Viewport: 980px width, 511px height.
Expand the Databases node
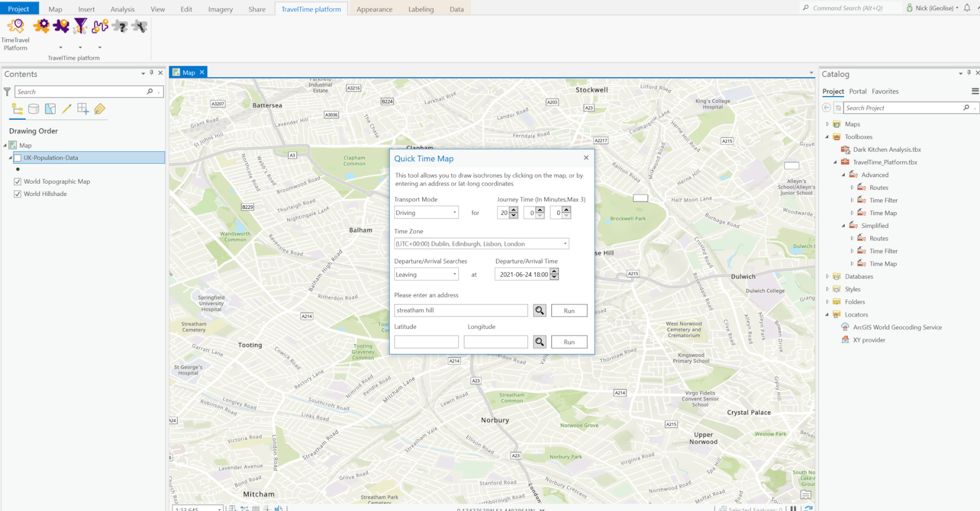(x=827, y=276)
